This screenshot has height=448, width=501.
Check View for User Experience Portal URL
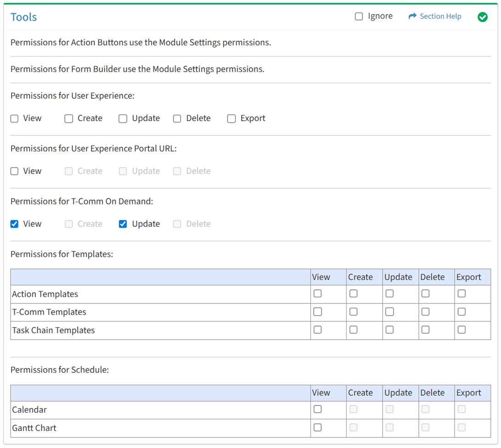(15, 171)
